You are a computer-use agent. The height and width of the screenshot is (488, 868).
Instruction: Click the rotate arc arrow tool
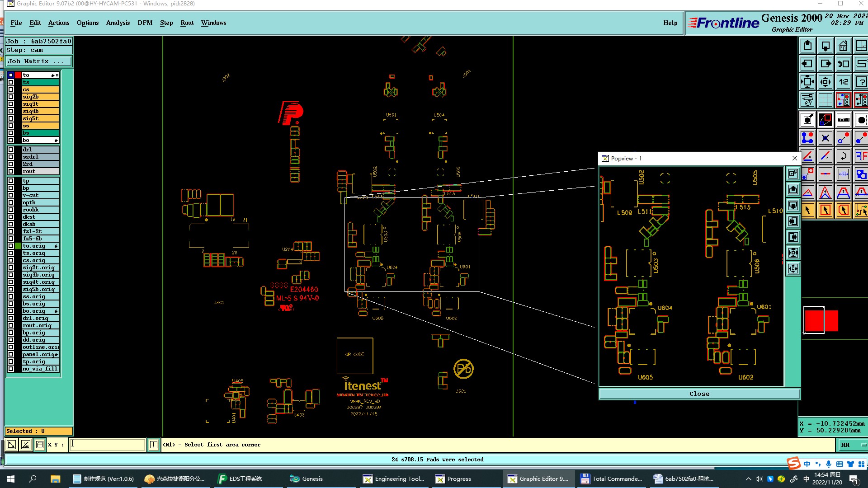tap(843, 156)
